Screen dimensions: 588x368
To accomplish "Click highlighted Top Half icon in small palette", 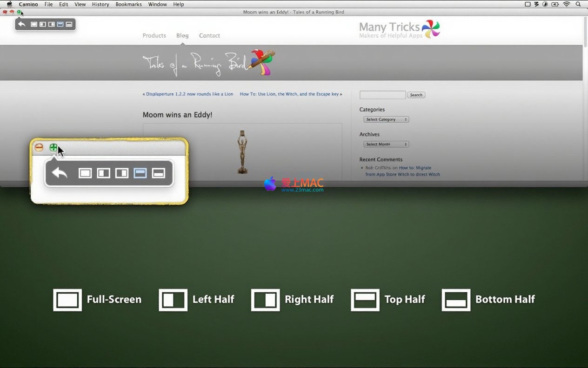I will pos(60,24).
